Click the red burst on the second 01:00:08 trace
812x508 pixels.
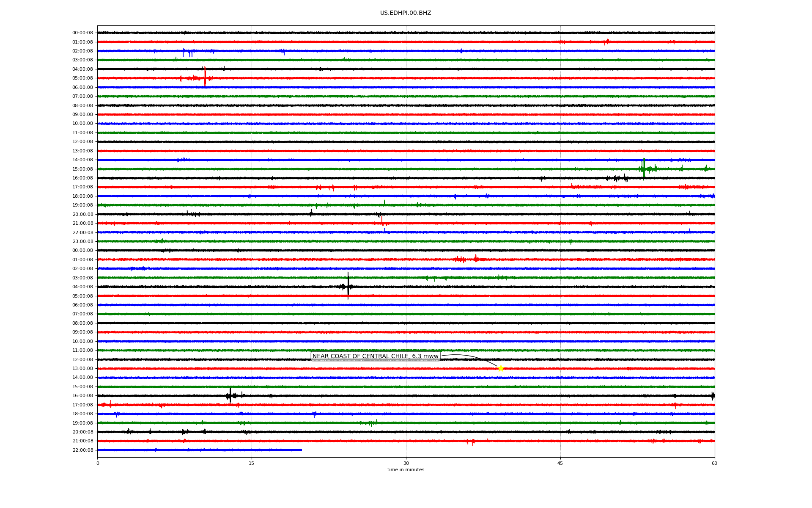click(x=463, y=259)
